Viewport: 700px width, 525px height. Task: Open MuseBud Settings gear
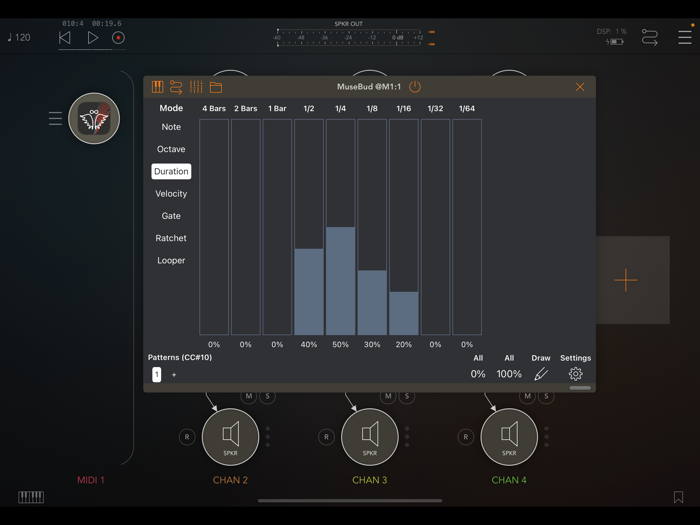coord(575,374)
